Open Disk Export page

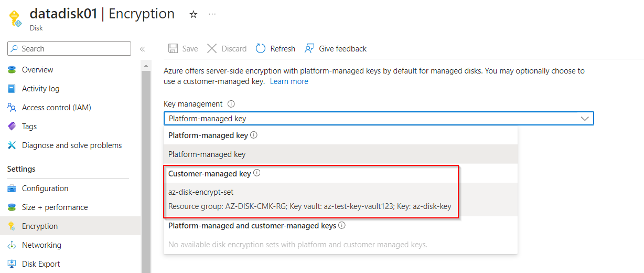(41, 264)
